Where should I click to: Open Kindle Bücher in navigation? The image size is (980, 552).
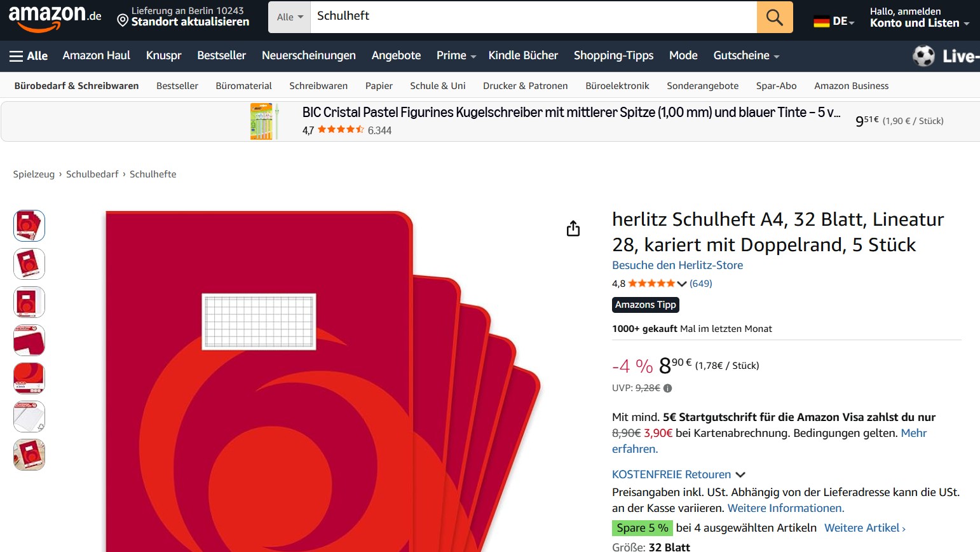point(523,55)
